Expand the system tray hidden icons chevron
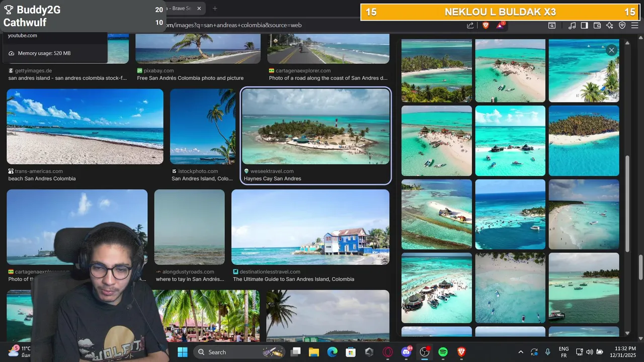Viewport: 644px width, 362px height. coord(521,352)
